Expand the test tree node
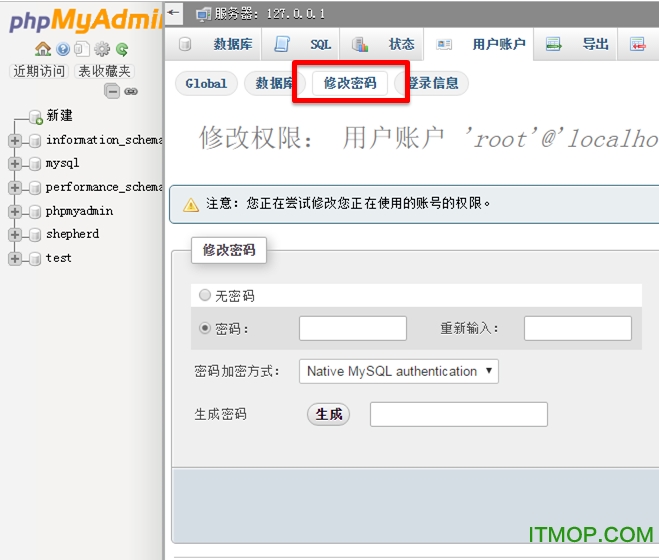Image resolution: width=659 pixels, height=560 pixels. (15, 258)
